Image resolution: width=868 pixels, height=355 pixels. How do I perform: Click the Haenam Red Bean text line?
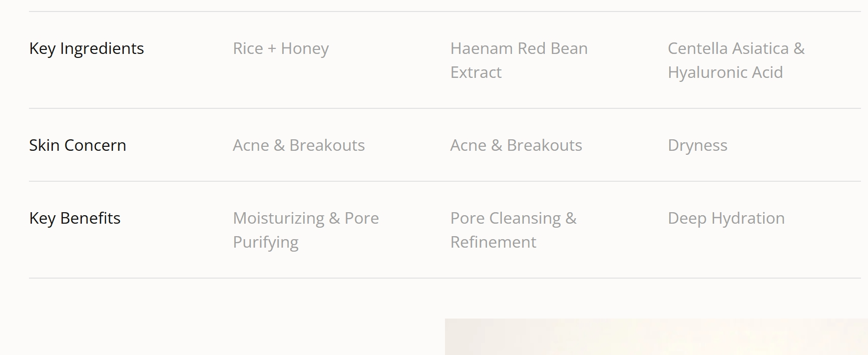point(518,48)
